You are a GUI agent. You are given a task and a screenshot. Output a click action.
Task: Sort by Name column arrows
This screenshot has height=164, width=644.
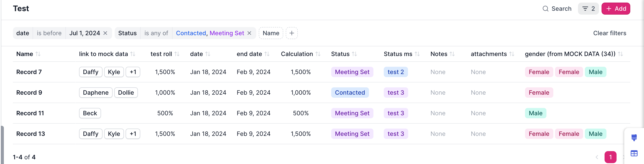[38, 54]
